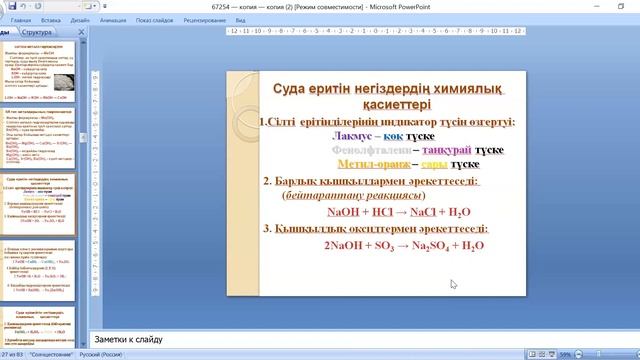Click the 'Лакмус – көк түске' line
The height and width of the screenshot is (360, 640).
(x=383, y=136)
